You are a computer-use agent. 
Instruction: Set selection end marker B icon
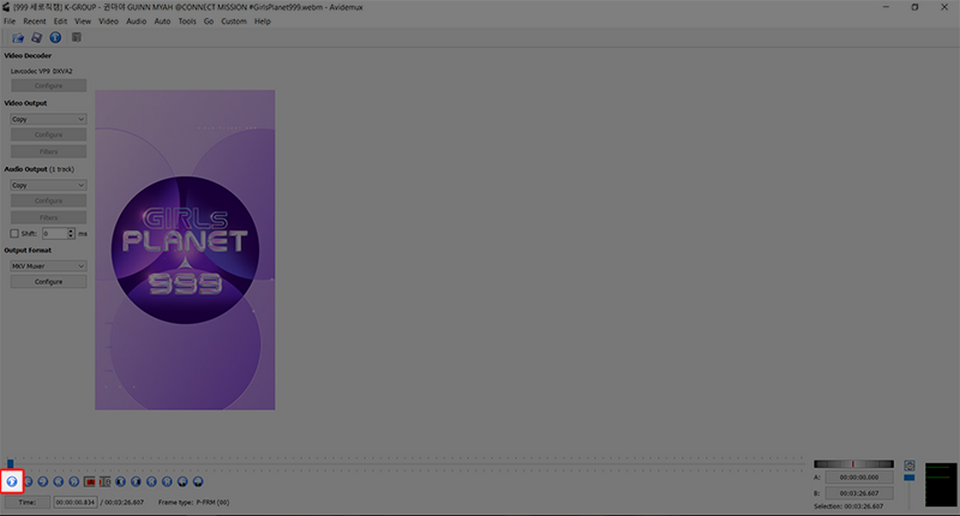(105, 482)
